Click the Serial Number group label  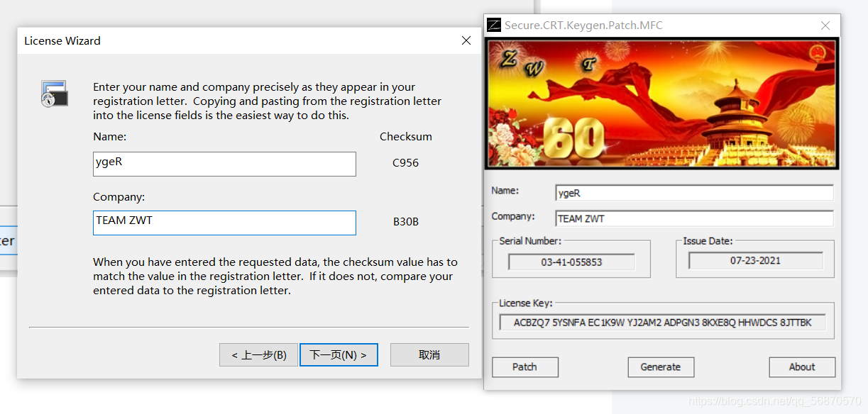pyautogui.click(x=530, y=241)
